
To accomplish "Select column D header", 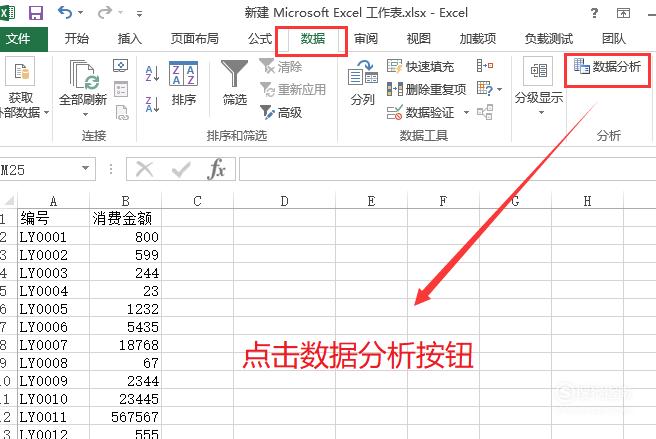I will coord(284,201).
